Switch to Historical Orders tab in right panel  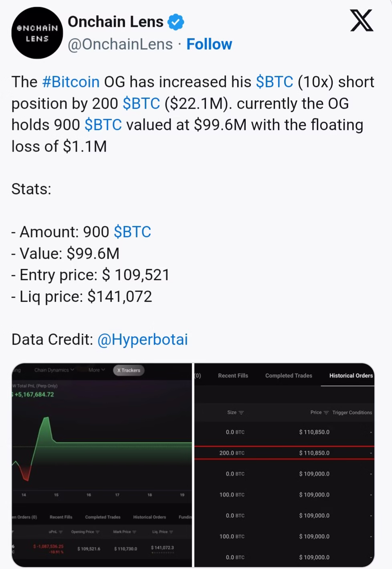pyautogui.click(x=351, y=376)
